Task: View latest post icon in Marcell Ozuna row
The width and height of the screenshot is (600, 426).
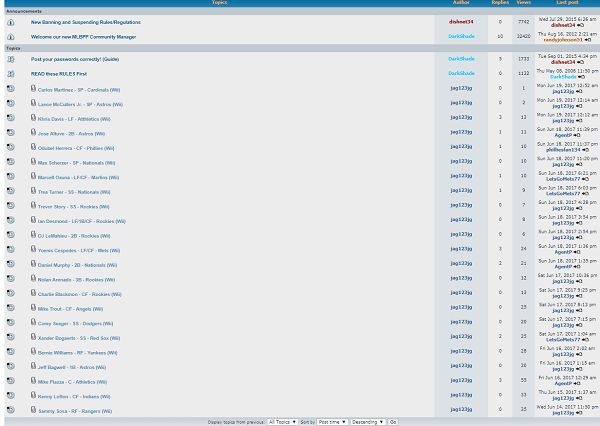Action: click(585, 179)
